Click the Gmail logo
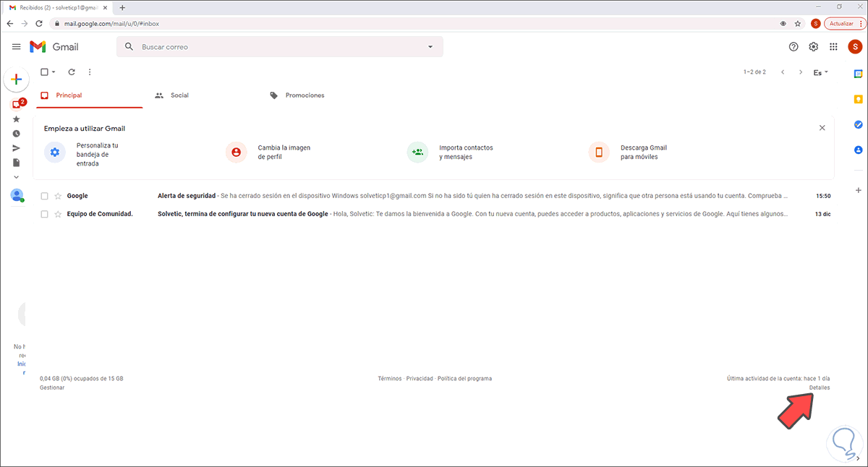Screen dimensions: 868x467 54,47
